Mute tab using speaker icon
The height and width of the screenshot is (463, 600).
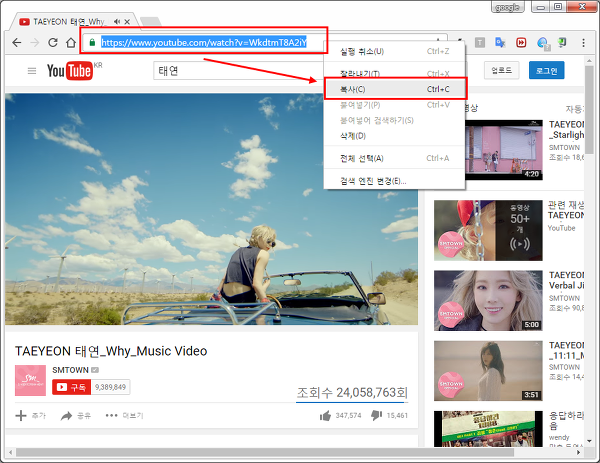pos(117,22)
